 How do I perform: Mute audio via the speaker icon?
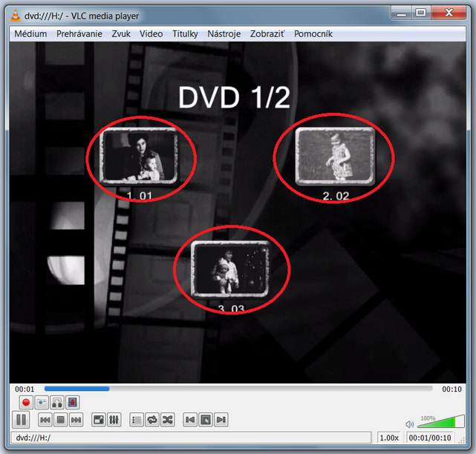[409, 424]
